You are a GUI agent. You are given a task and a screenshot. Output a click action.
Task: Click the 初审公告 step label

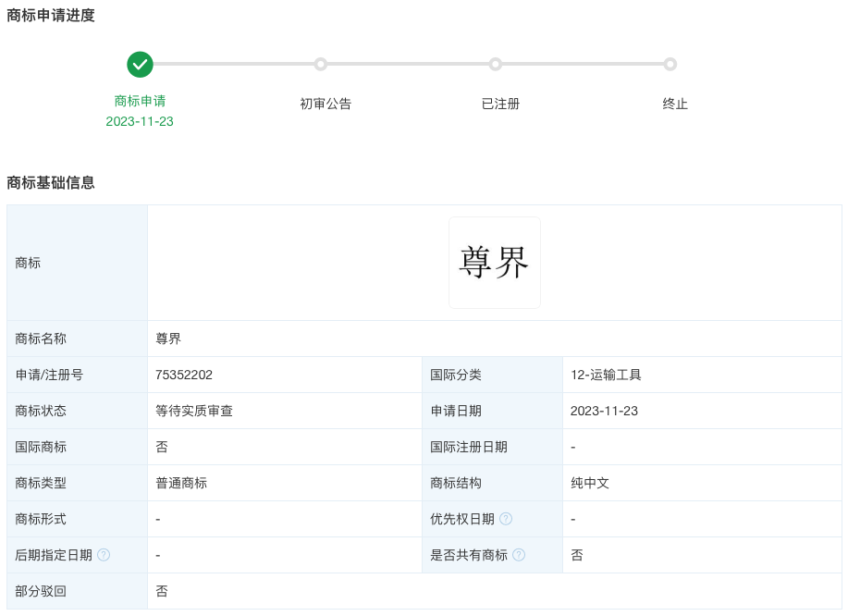[x=326, y=104]
